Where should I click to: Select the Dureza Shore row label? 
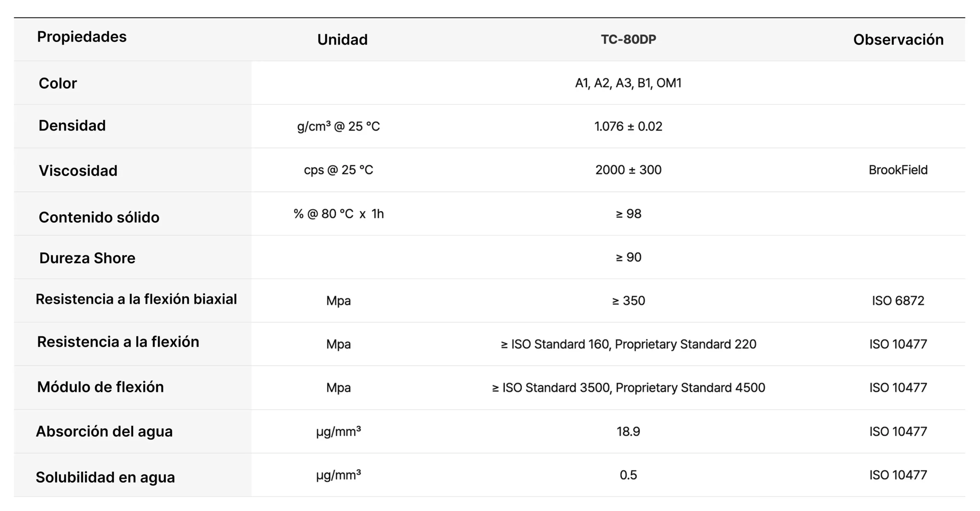click(87, 258)
